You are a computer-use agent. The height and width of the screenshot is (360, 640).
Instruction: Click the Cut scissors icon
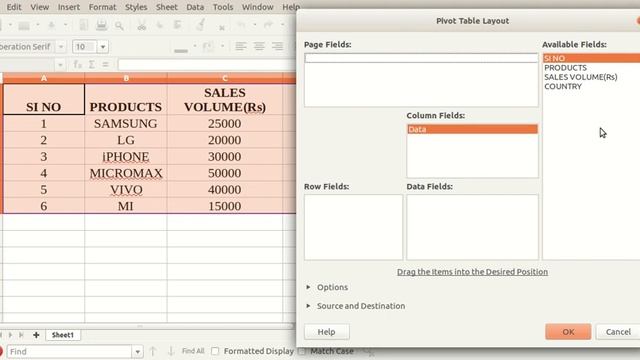tap(142, 26)
